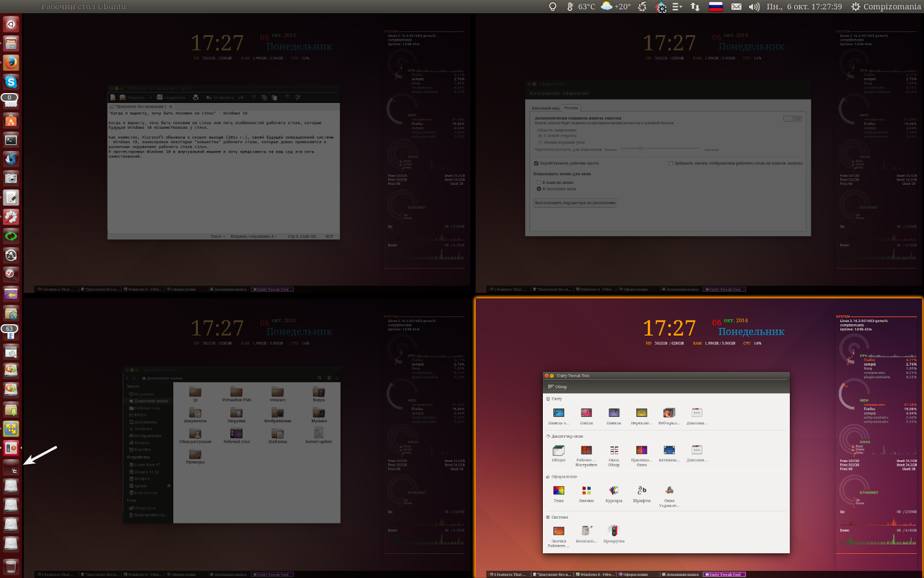This screenshot has width=924, height=578.
Task: Toggle the auto-hide launcher switch in settings
Action: point(792,118)
